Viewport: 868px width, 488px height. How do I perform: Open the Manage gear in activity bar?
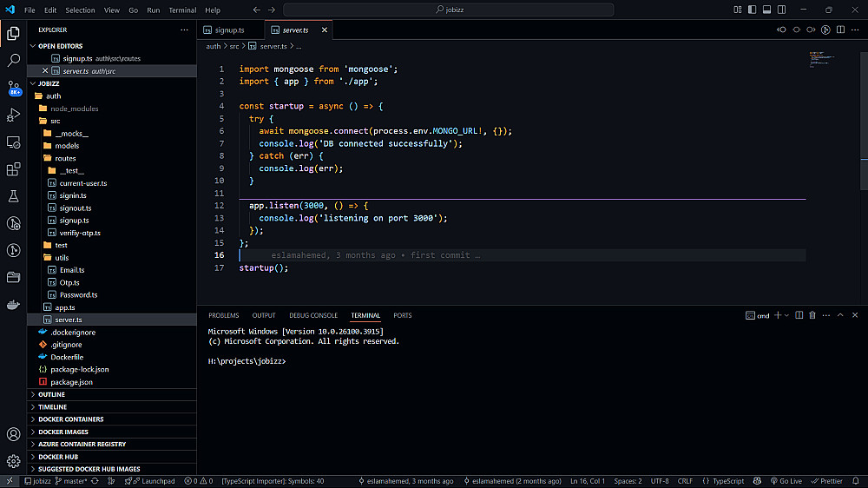coord(13,461)
